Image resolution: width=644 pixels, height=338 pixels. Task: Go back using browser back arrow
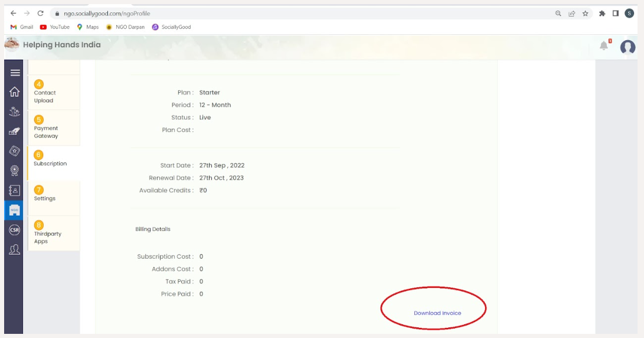13,14
